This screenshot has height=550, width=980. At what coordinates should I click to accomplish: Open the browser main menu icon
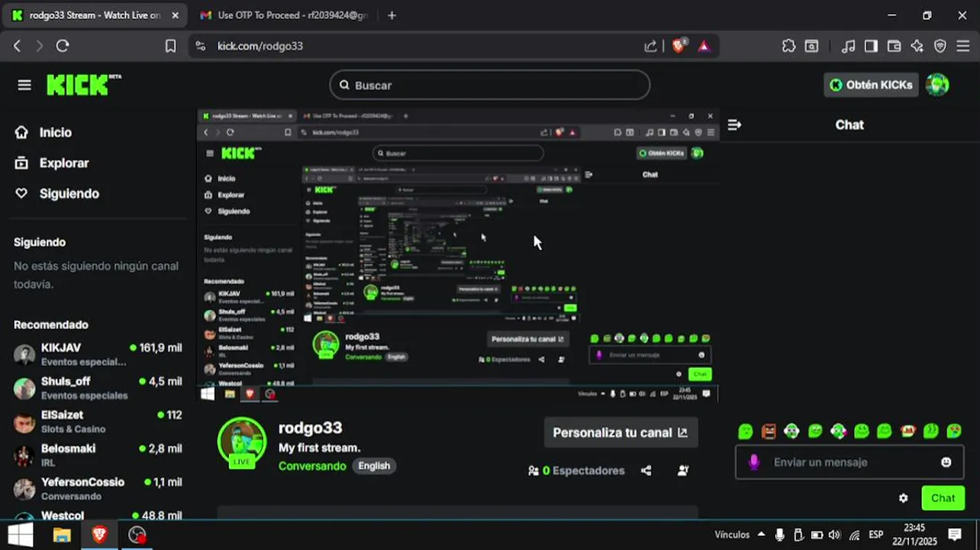[x=963, y=46]
